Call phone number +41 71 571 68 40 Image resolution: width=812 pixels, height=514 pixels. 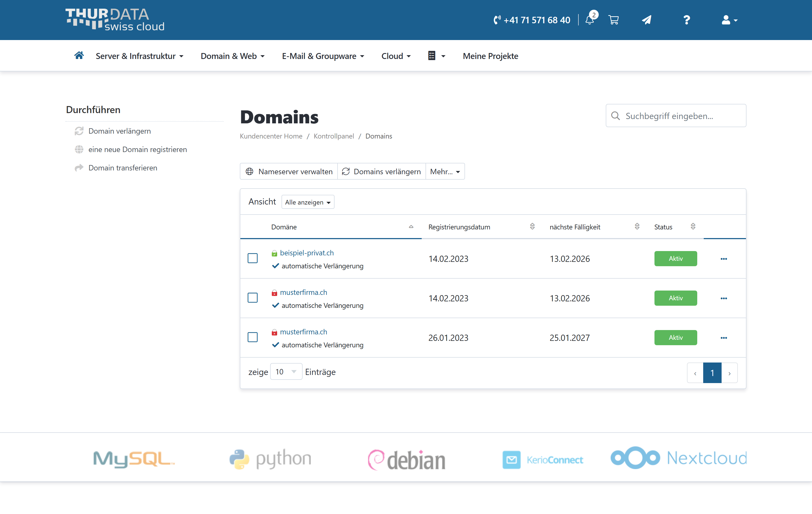tap(532, 20)
